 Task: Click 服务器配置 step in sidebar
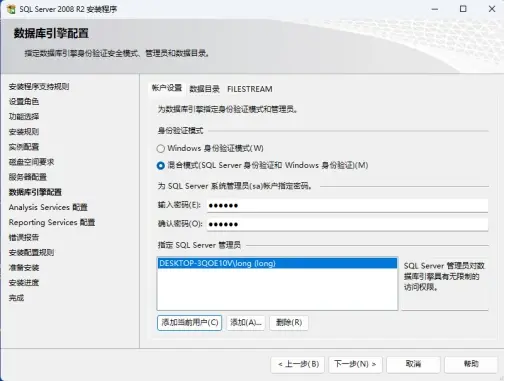28,177
